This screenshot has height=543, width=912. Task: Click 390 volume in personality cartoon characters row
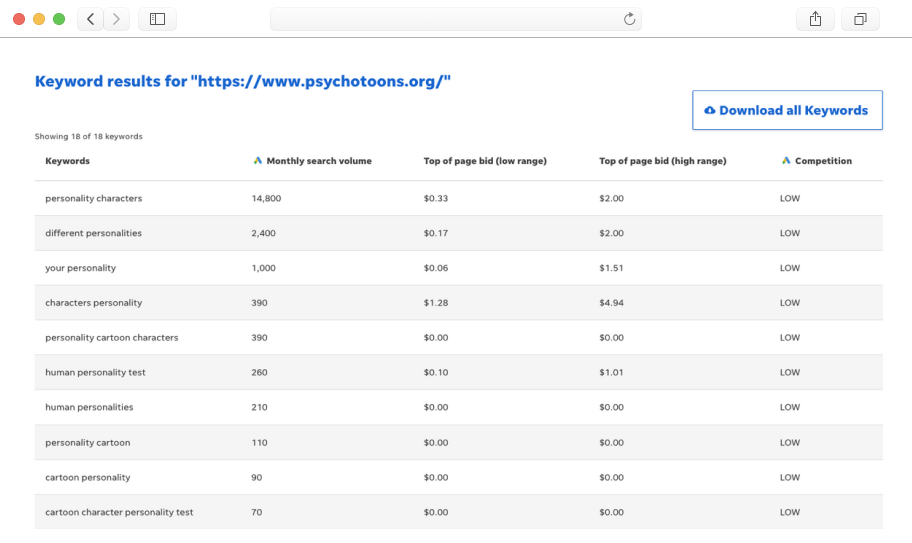pyautogui.click(x=259, y=338)
